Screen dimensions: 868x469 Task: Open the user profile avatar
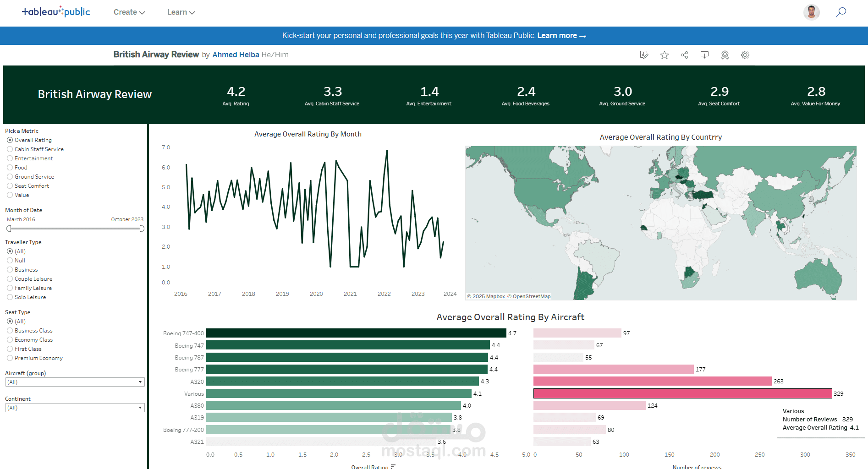[812, 12]
